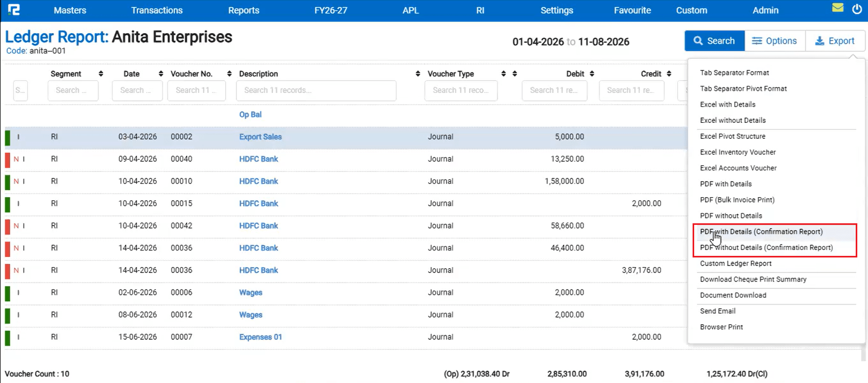Click red status bar of voucher 00040
The height and width of the screenshot is (383, 868).
(7, 160)
